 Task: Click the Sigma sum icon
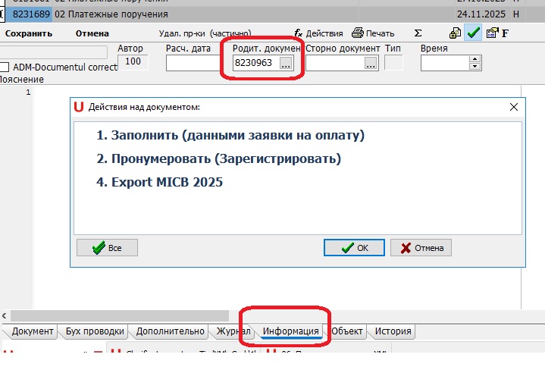click(418, 33)
